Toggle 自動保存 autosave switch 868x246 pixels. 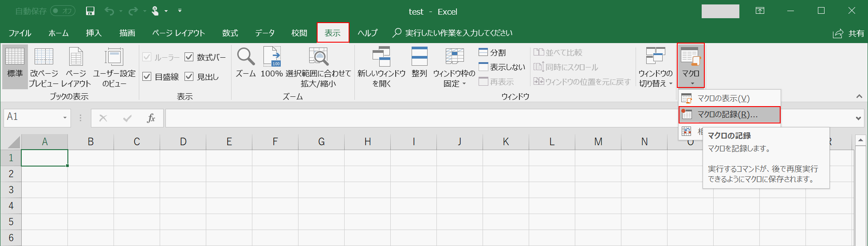tap(62, 11)
